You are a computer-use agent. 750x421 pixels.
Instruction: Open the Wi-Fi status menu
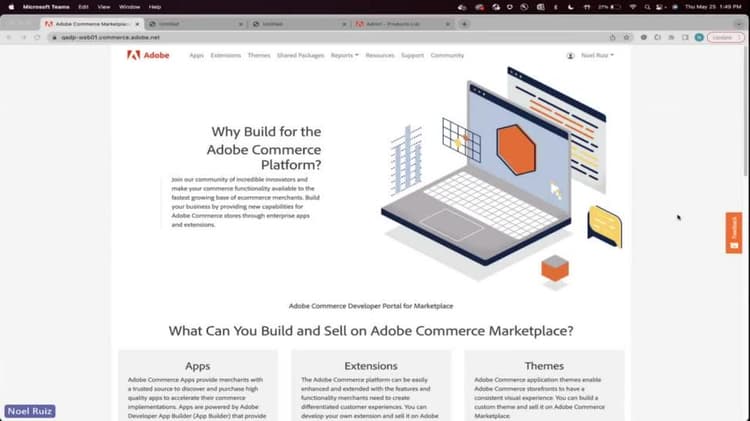coord(633,7)
